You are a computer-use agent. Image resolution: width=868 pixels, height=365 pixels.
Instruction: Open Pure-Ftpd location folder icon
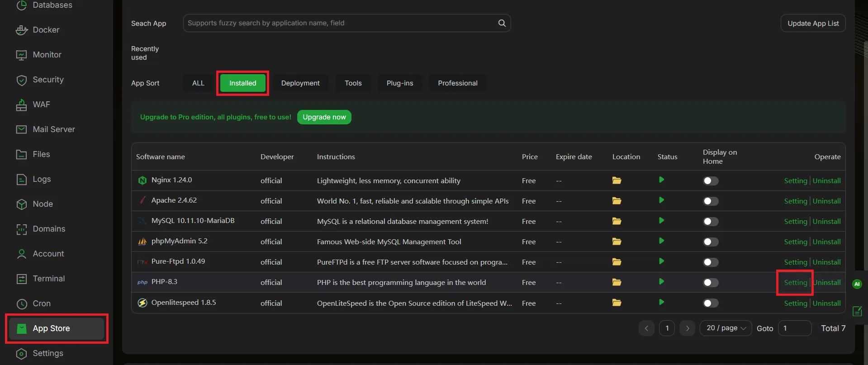[617, 262]
